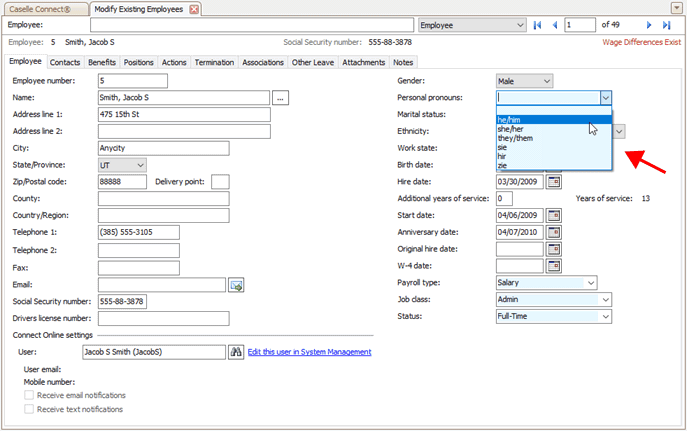
Task: Go to previous employee record arrow
Action: click(555, 24)
